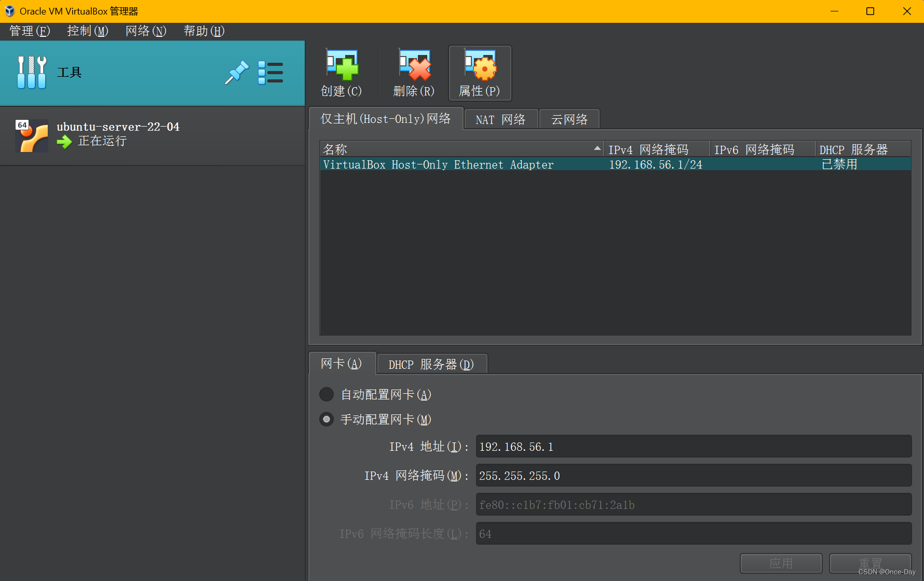Screen dimensions: 924x581
Task: Select automatic adapter configuration (自动配置网卡)
Action: coord(327,395)
